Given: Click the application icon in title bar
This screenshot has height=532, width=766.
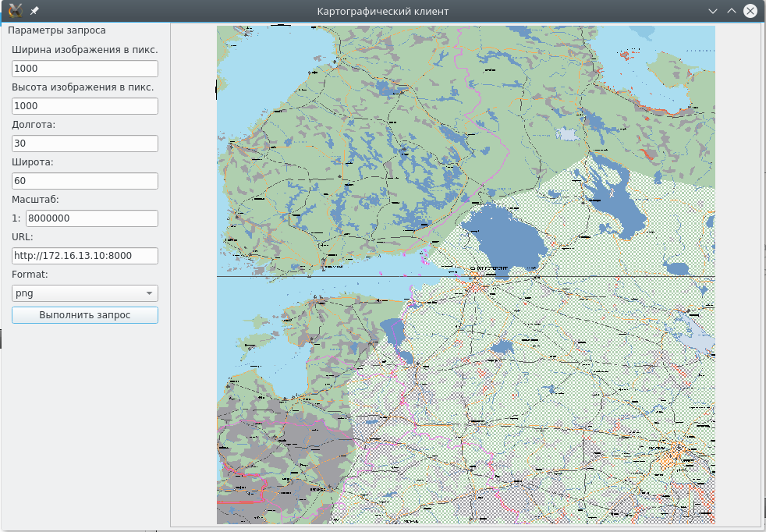Looking at the screenshot, I should click(x=16, y=11).
